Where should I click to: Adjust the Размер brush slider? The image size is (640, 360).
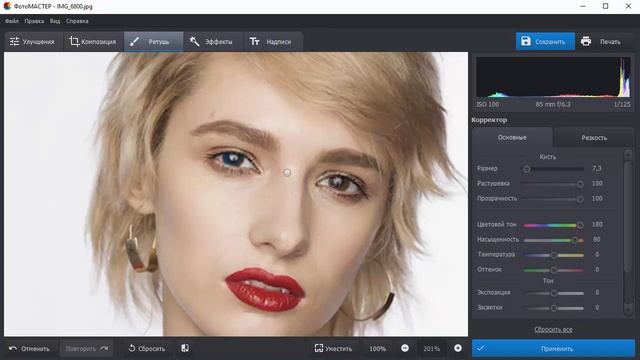point(553,169)
